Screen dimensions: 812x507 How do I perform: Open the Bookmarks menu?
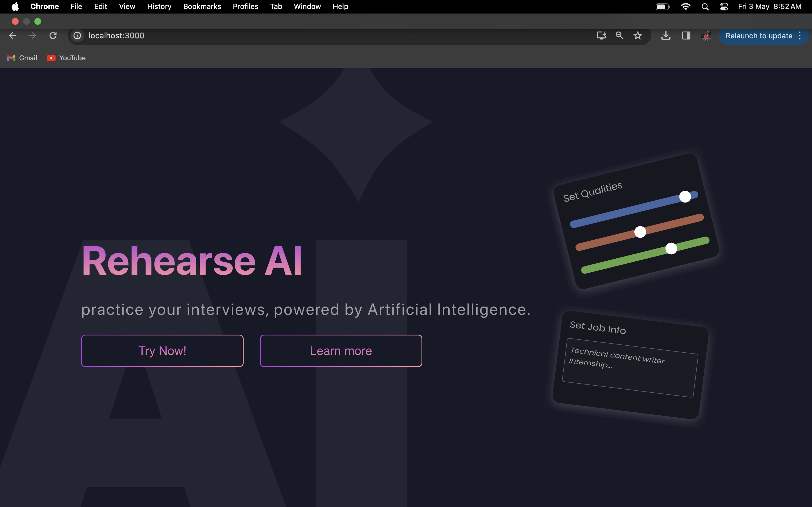(x=202, y=7)
